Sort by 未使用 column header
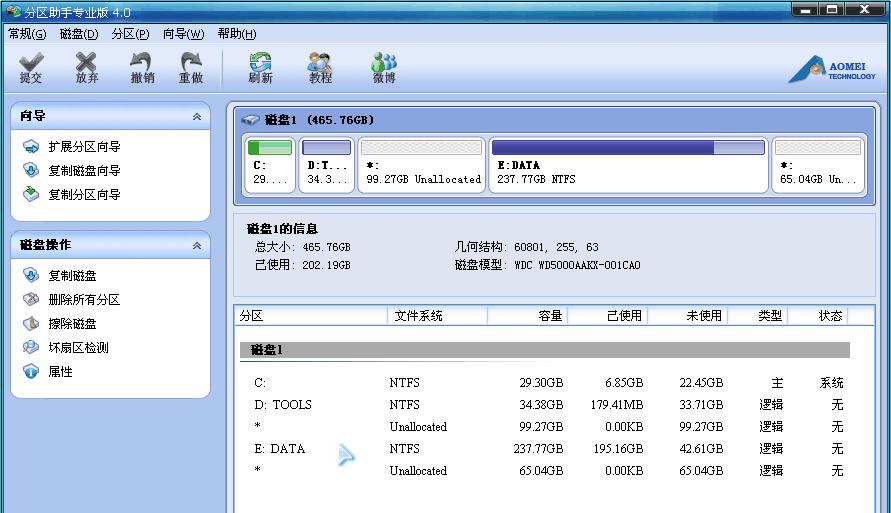Screen dimensions: 891x513 pyautogui.click(x=688, y=316)
